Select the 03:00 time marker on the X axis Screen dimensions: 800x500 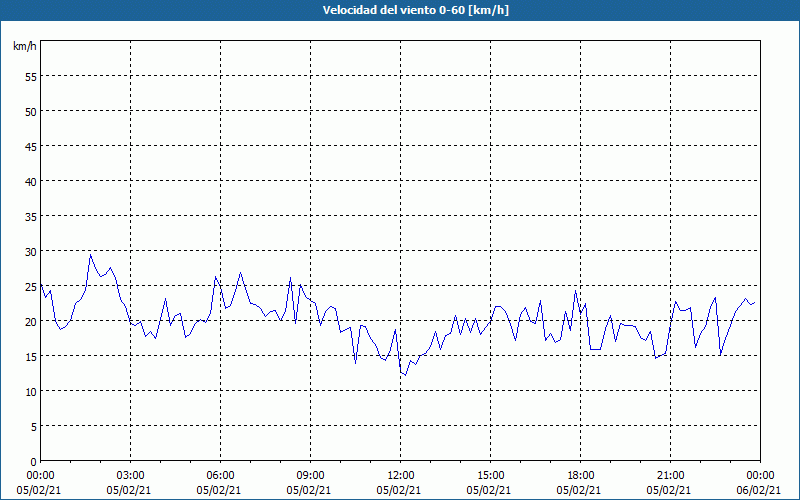coord(130,475)
